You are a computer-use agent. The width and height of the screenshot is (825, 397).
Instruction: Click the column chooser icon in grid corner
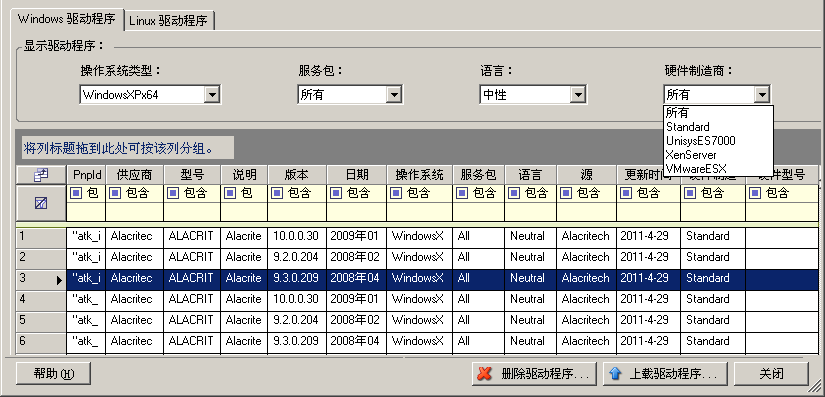pos(41,175)
